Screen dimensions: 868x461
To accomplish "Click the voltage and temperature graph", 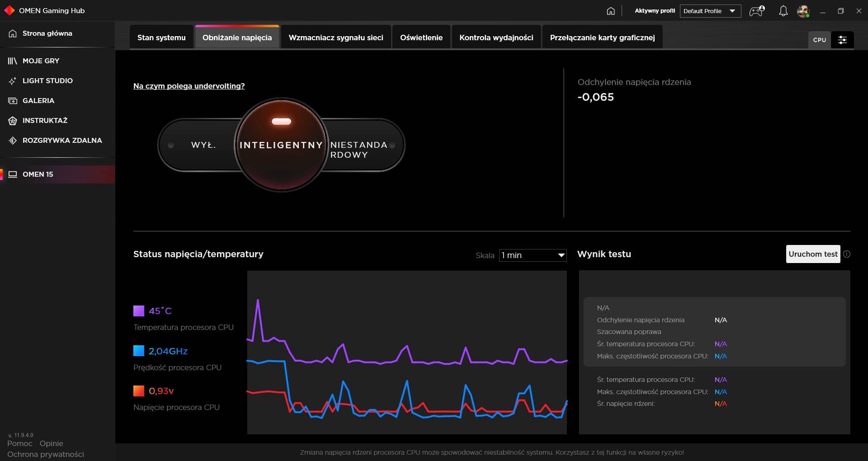I will (x=407, y=353).
